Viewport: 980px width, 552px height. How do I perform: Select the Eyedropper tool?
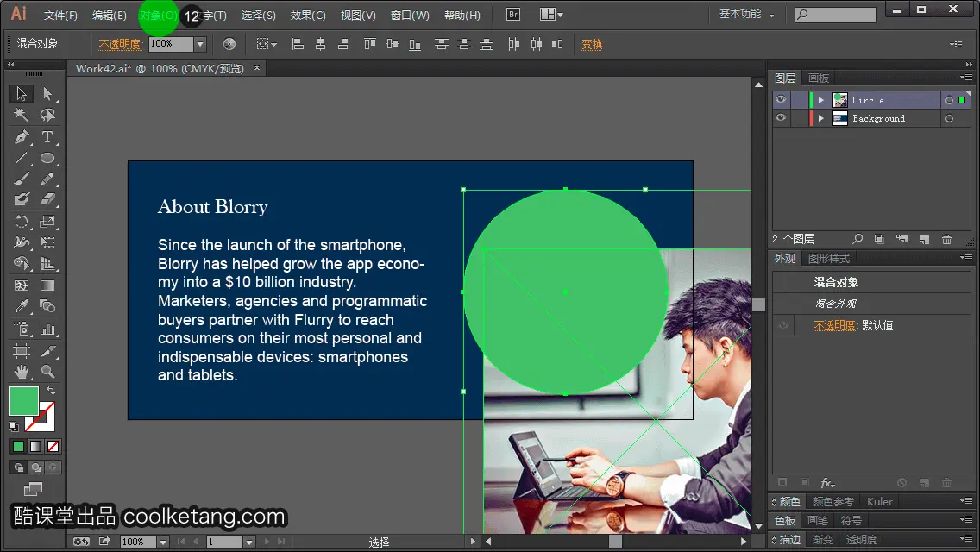pyautogui.click(x=22, y=306)
